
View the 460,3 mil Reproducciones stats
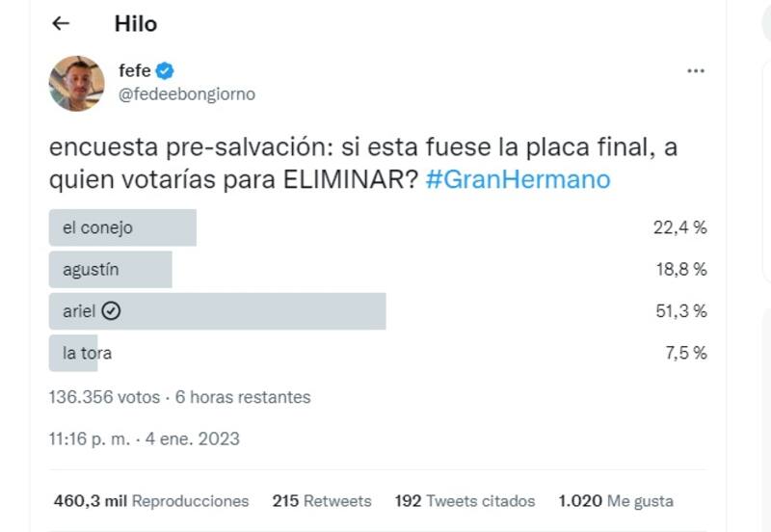click(151, 501)
